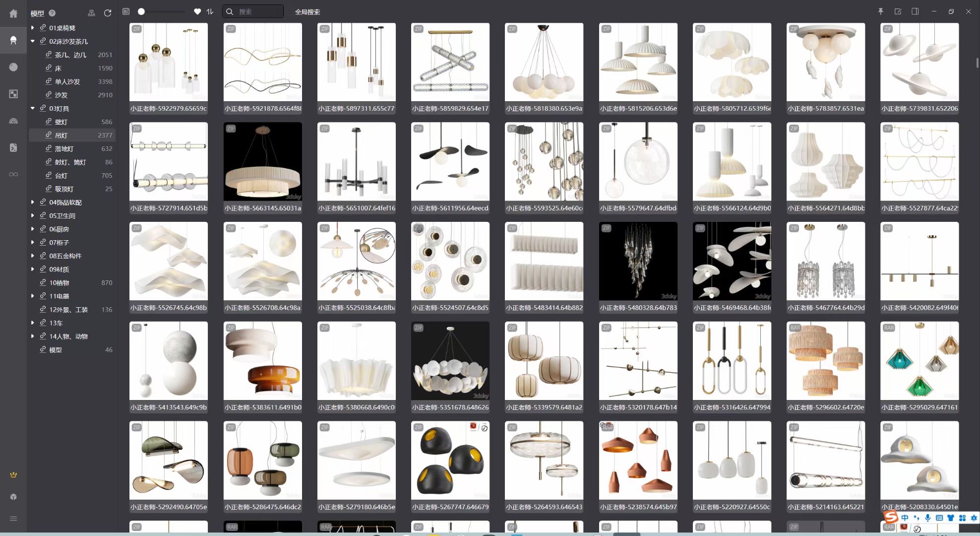This screenshot has width=980, height=536.
Task: Adjust the thumbnail size slider handle
Action: click(141, 11)
